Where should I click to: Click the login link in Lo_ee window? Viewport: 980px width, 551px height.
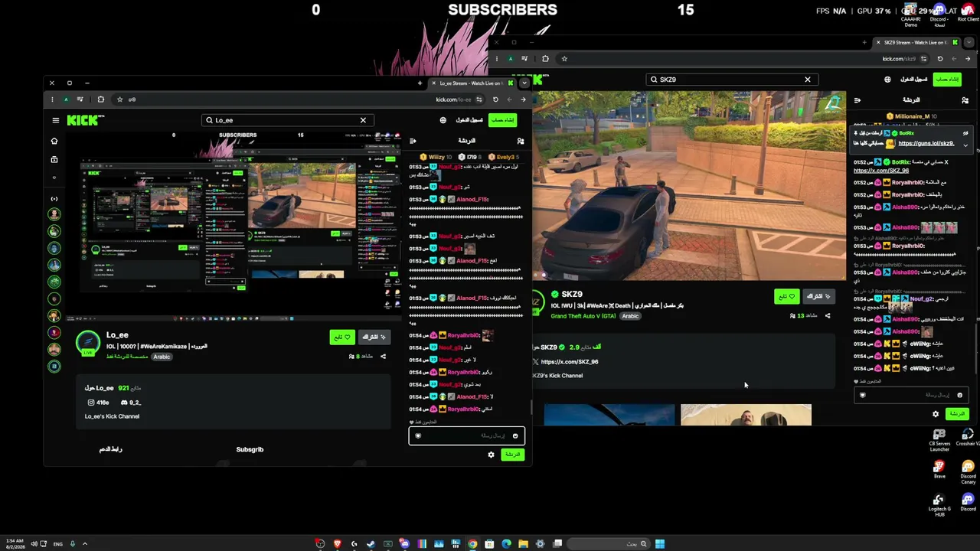pyautogui.click(x=469, y=120)
